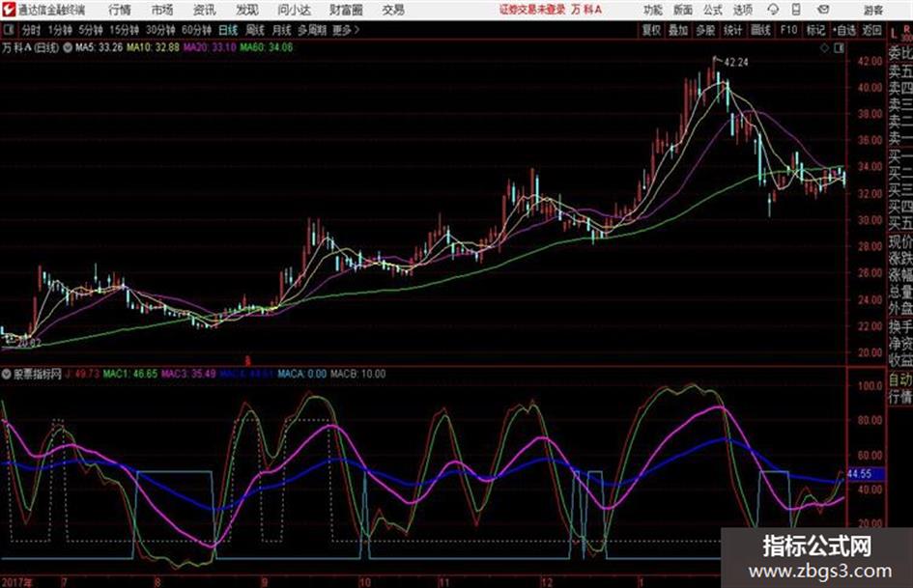Screen dimensions: 913x588
Task: Click the 统计 toolbar button
Action: coord(733,30)
